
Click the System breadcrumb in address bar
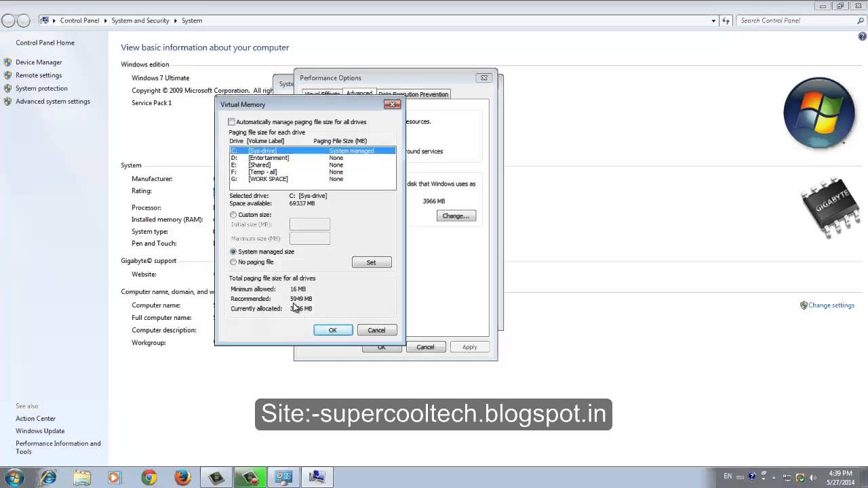tap(192, 20)
